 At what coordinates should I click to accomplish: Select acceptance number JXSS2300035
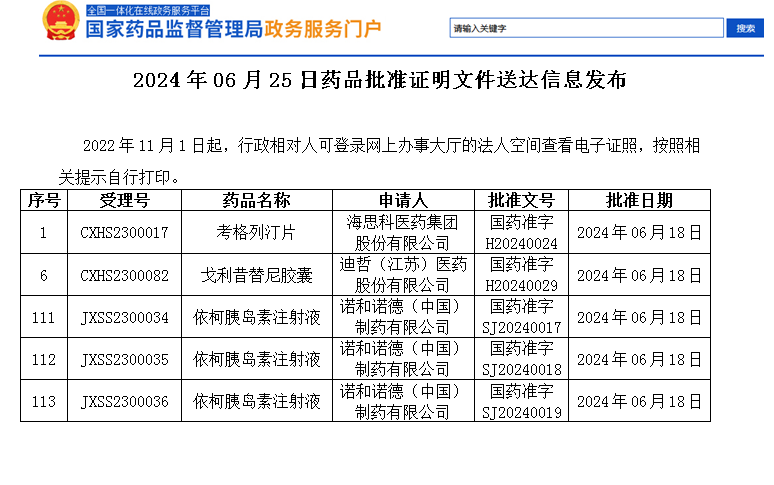[124, 359]
